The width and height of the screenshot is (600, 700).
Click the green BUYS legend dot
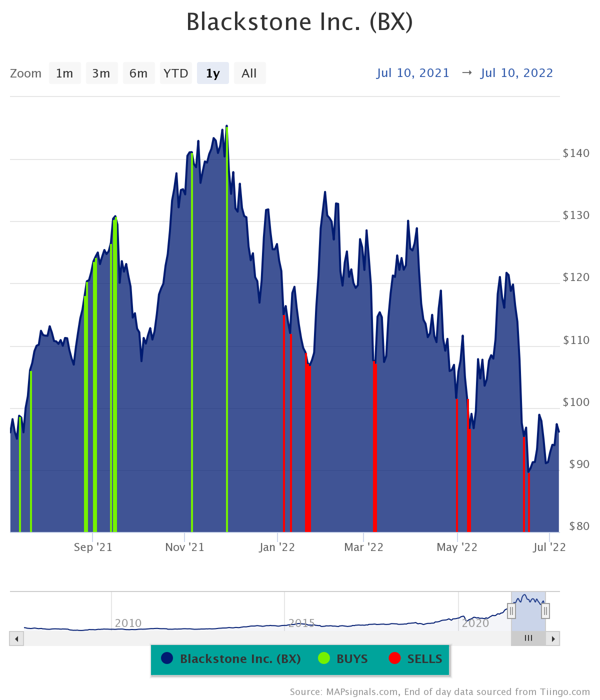[x=324, y=658]
